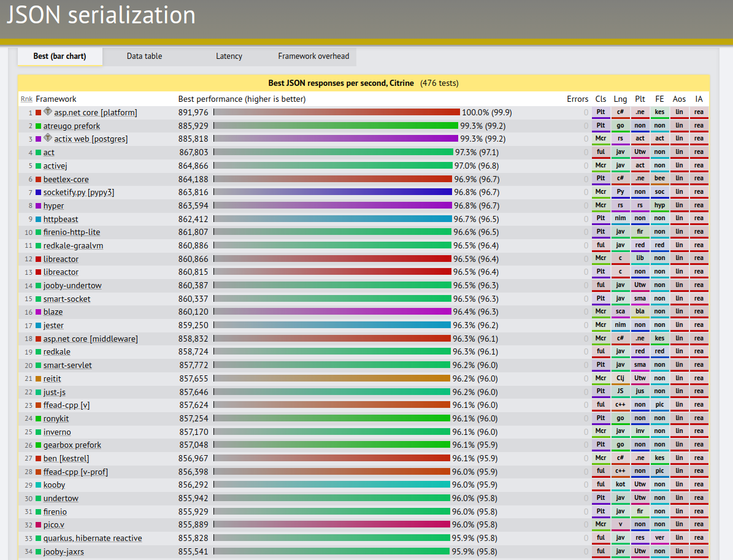
Task: Open the Latency tab
Action: tap(229, 56)
